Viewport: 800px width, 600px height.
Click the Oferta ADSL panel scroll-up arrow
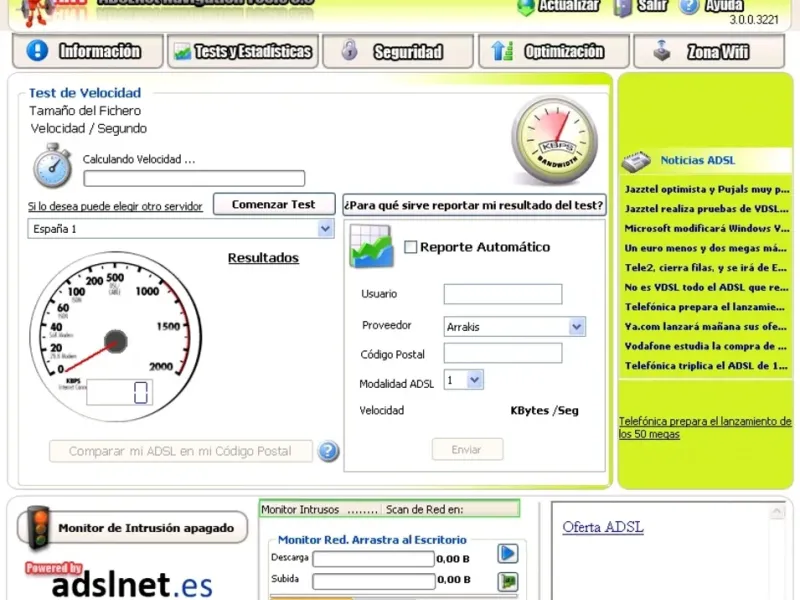click(x=777, y=511)
